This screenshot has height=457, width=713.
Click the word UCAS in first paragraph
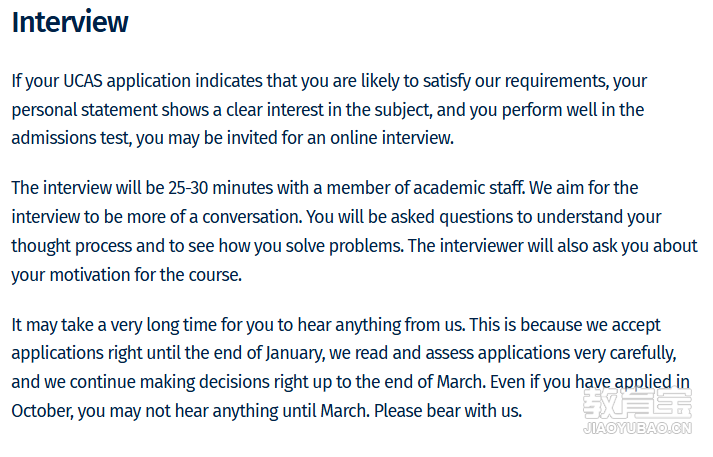pyautogui.click(x=82, y=81)
